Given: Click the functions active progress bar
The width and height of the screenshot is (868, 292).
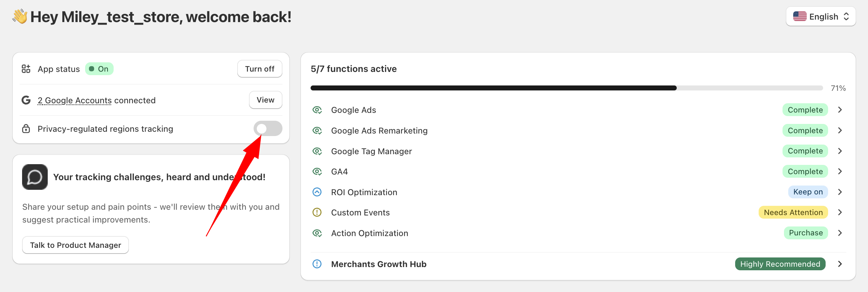Looking at the screenshot, I should (x=567, y=88).
